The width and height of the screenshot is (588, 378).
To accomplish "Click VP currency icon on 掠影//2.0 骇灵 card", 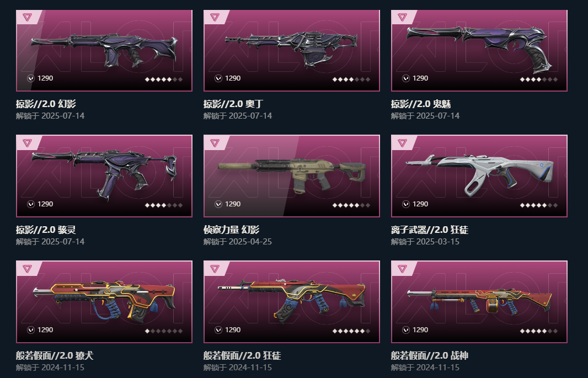I will point(31,204).
